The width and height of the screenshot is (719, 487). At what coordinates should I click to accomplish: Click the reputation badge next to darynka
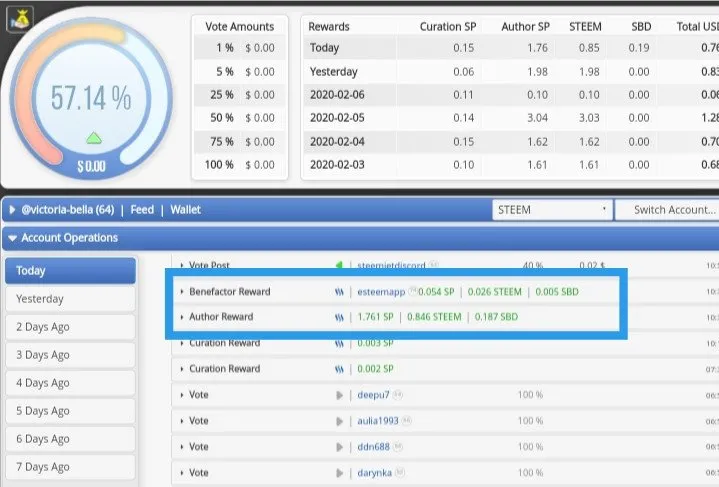click(400, 472)
